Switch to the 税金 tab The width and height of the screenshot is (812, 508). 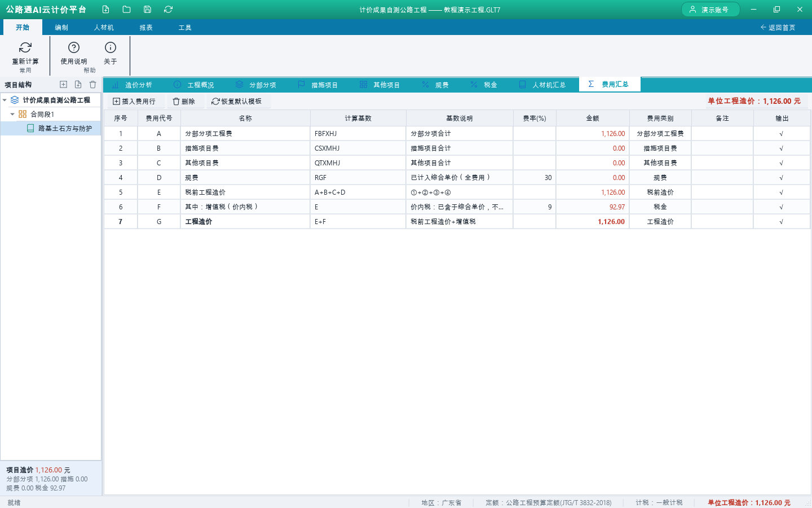(x=484, y=85)
